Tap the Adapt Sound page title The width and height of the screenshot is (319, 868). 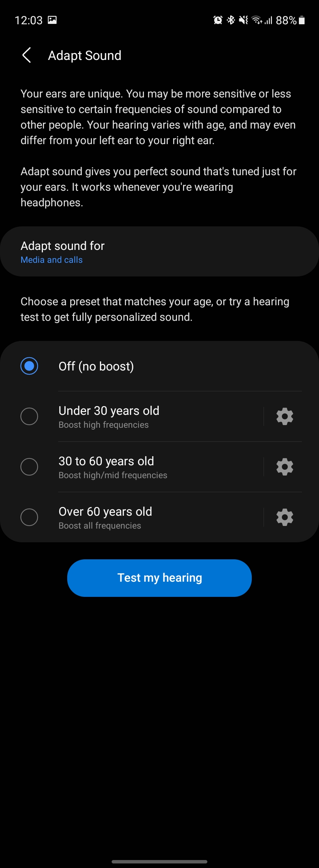85,56
